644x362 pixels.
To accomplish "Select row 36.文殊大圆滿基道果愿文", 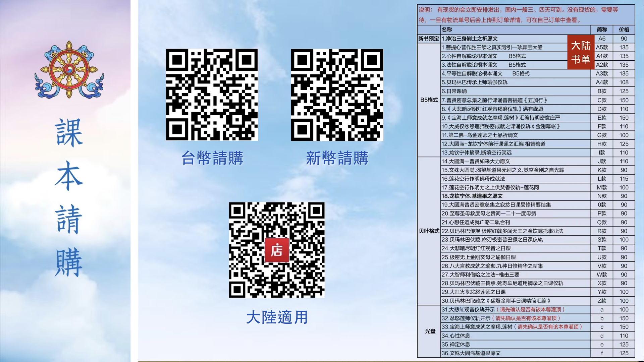I will coord(516,353).
